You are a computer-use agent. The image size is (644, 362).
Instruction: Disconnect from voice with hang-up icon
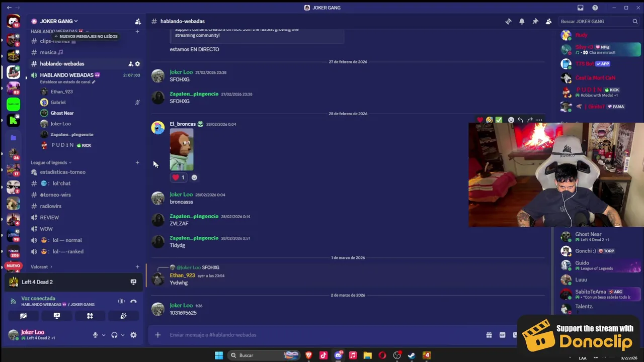[x=133, y=301]
